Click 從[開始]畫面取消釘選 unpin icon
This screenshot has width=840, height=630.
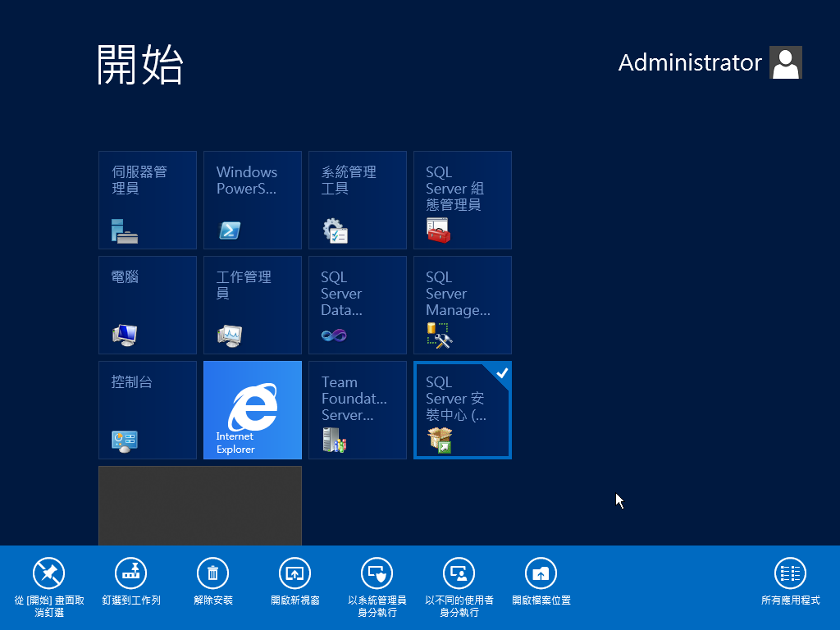click(48, 573)
